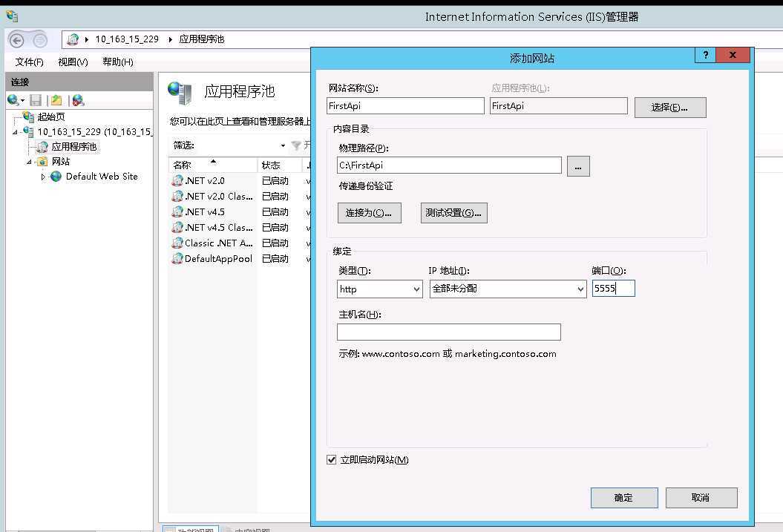Click the DefaultAppPool icon

(x=177, y=258)
